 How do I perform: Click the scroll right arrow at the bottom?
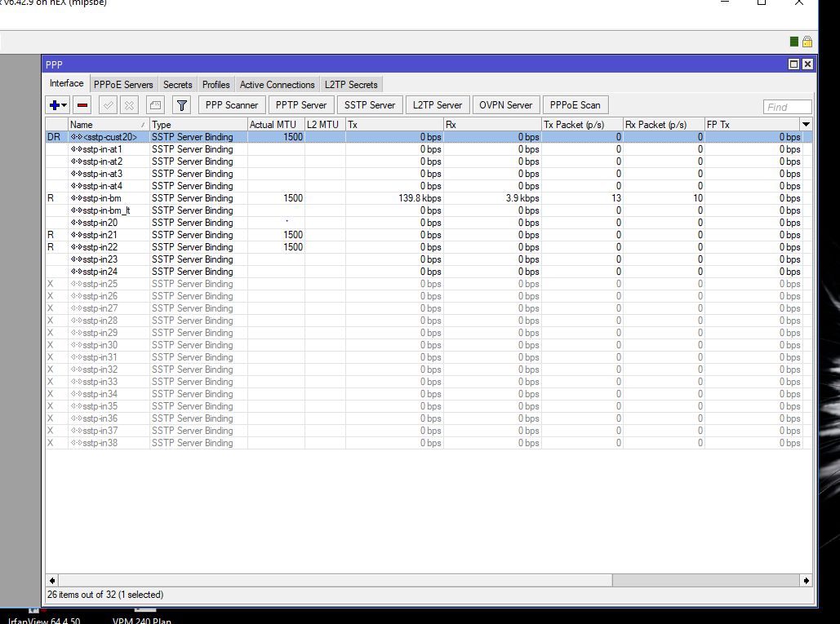pyautogui.click(x=807, y=581)
